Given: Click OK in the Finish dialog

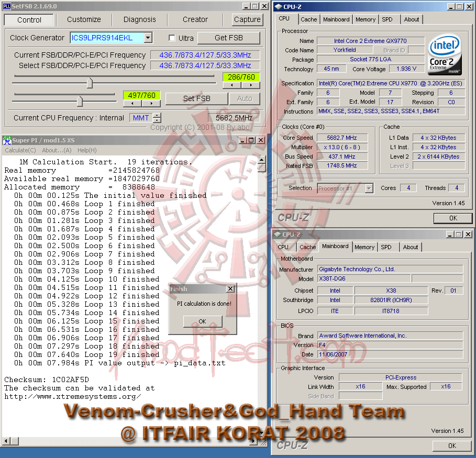Looking at the screenshot, I should tap(203, 321).
